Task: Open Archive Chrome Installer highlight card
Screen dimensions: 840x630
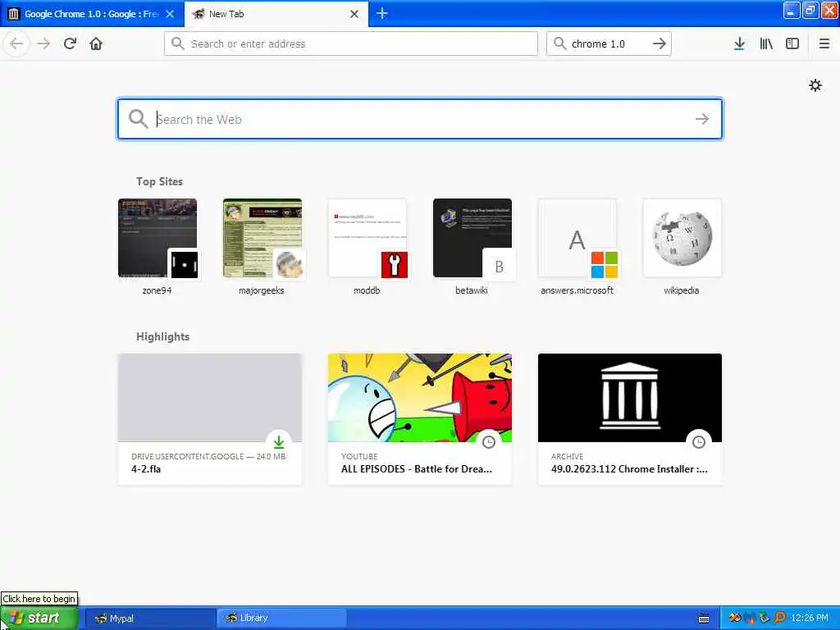Action: click(630, 419)
